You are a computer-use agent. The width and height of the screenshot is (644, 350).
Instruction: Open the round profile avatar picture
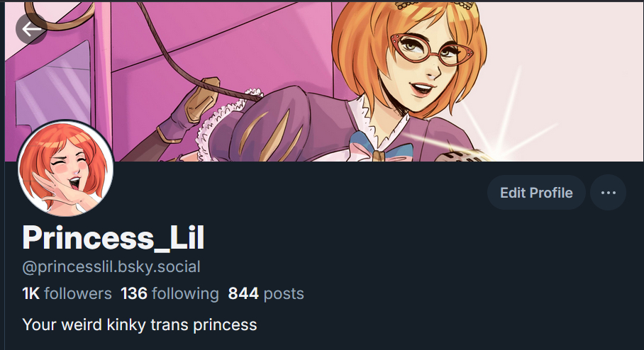(66, 168)
